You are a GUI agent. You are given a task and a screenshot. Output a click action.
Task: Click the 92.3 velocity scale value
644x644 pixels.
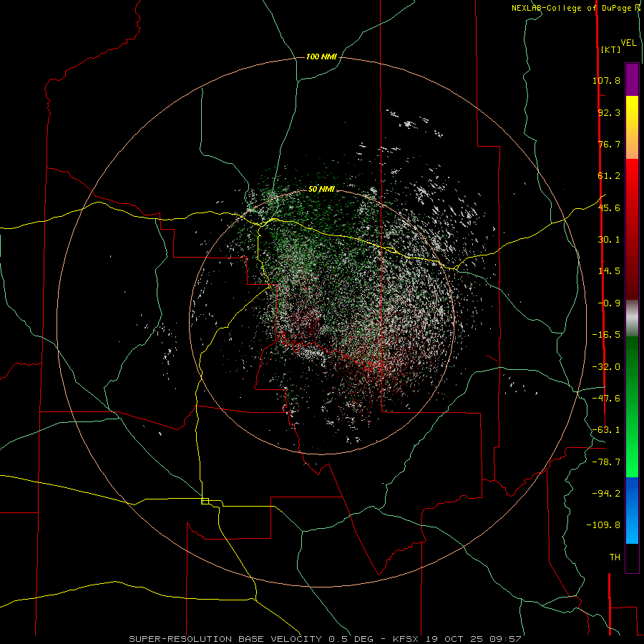click(x=609, y=112)
